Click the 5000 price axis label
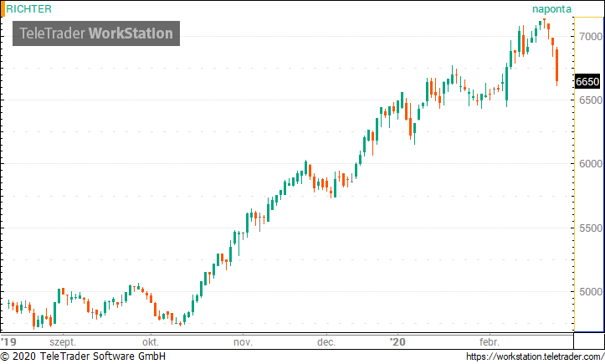 click(591, 291)
